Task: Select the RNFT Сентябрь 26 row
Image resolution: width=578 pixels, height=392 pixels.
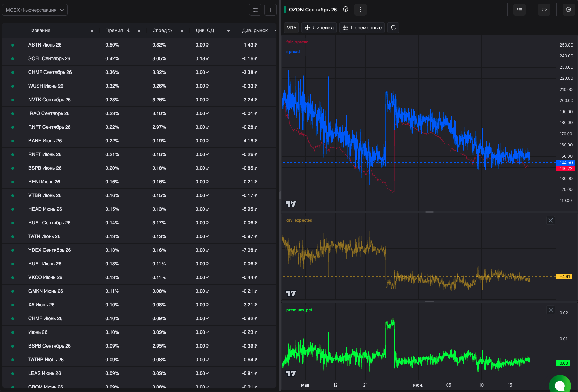Action: tap(139, 127)
